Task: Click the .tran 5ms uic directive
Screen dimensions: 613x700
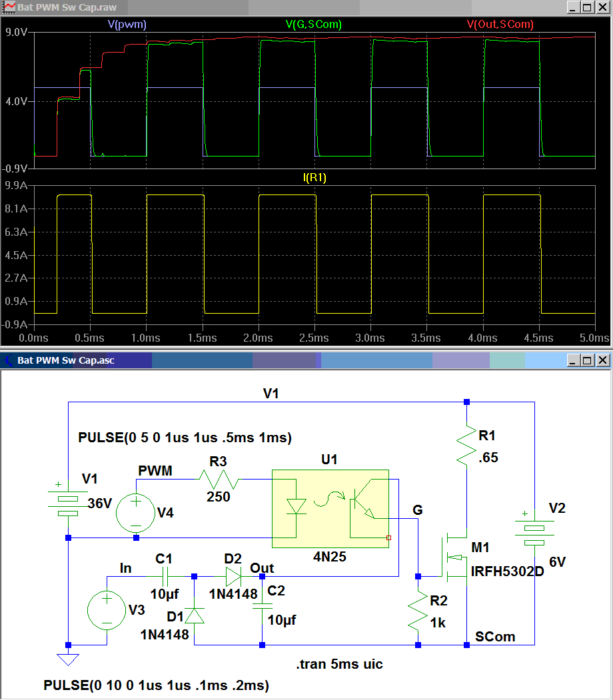Action: coord(339,664)
